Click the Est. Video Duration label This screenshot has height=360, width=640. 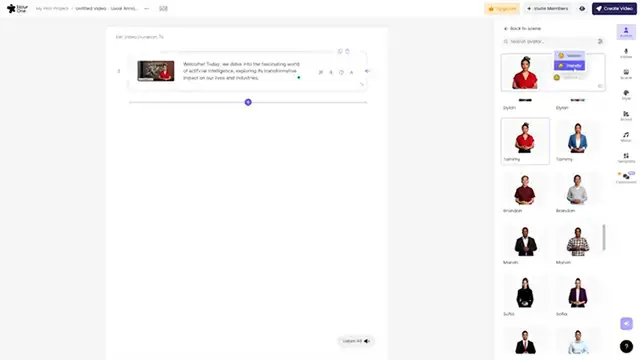140,37
